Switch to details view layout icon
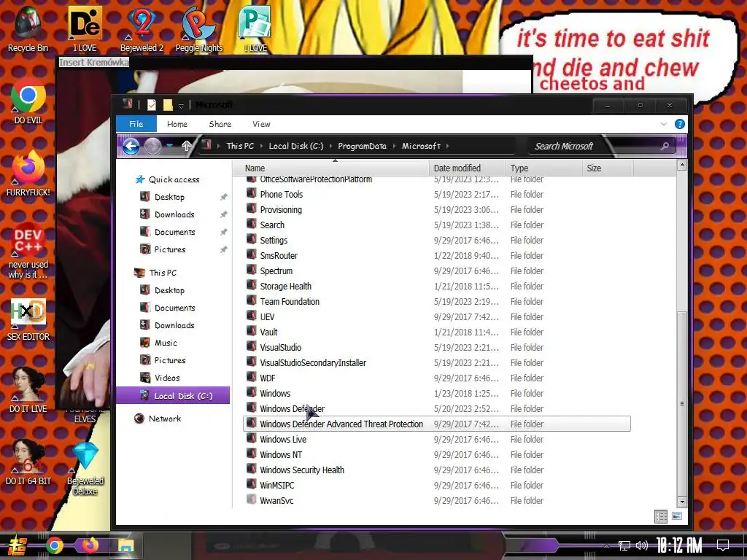The height and width of the screenshot is (560, 747). [661, 517]
